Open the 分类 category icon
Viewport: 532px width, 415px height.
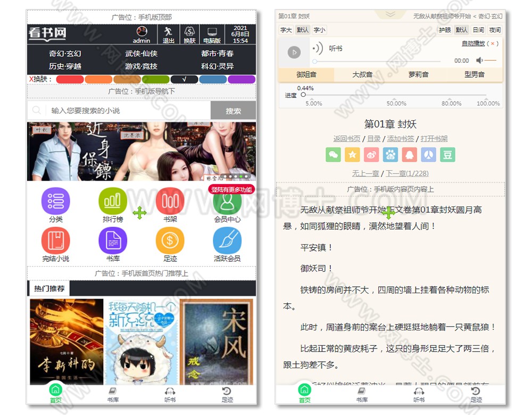click(56, 201)
